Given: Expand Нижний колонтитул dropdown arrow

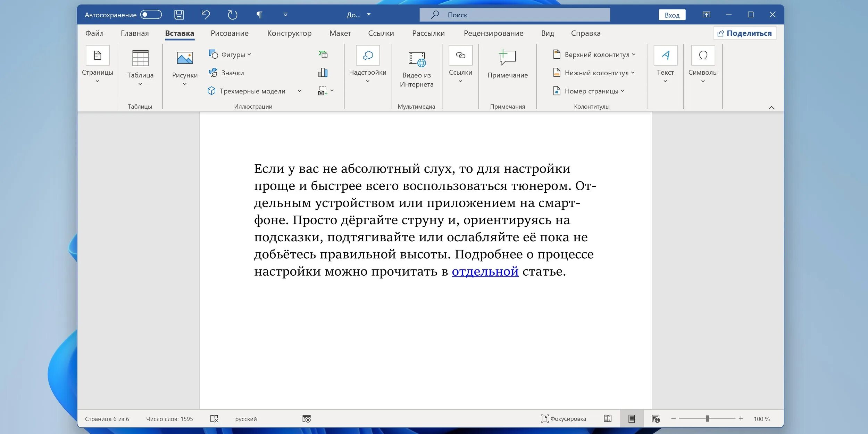Looking at the screenshot, I should (635, 73).
